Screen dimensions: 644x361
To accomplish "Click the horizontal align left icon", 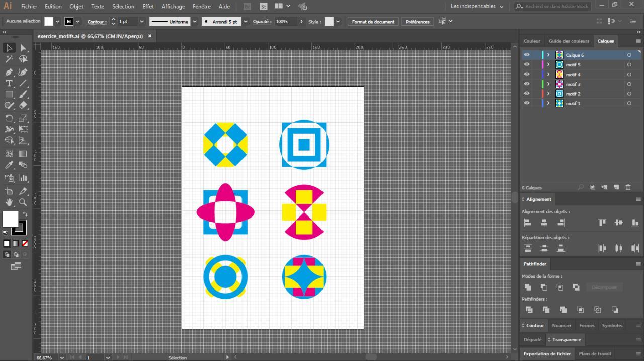I will pyautogui.click(x=528, y=222).
